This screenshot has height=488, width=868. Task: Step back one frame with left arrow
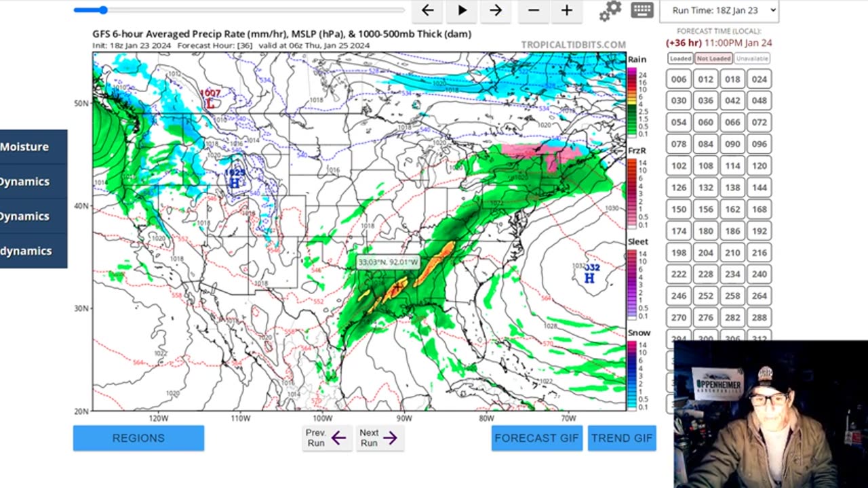427,10
